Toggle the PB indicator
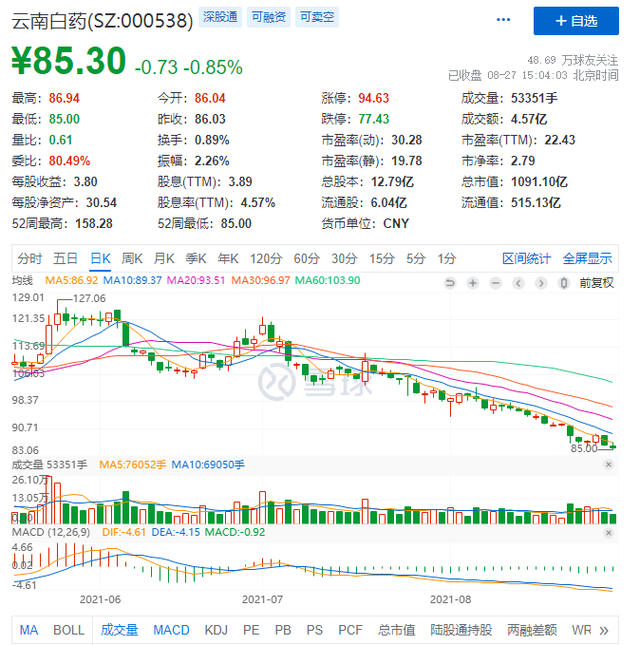 [x=283, y=630]
